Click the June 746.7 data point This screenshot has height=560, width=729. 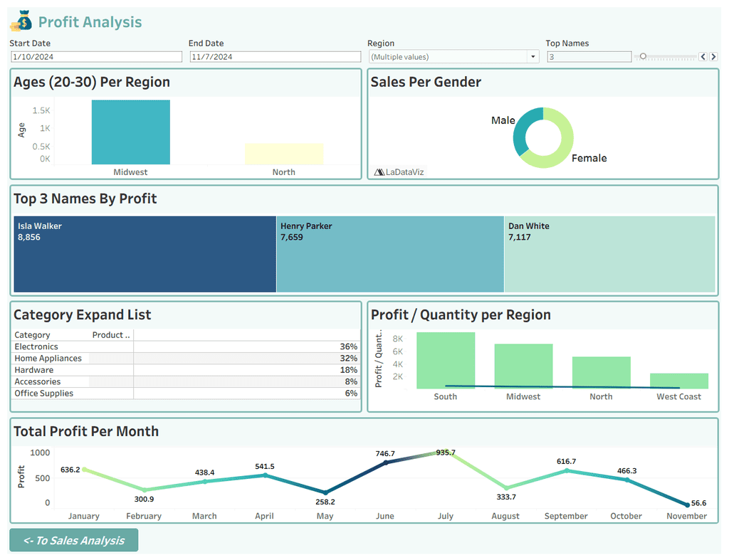pos(385,463)
